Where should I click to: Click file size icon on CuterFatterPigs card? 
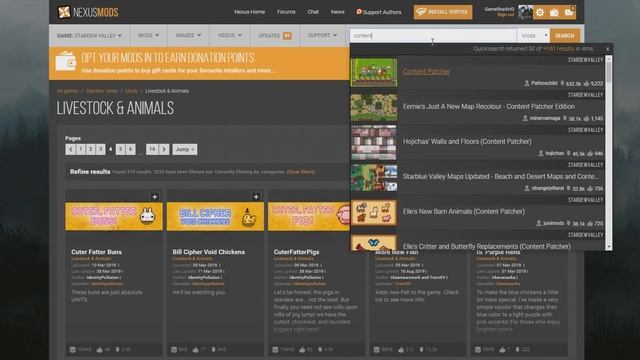coord(276,350)
